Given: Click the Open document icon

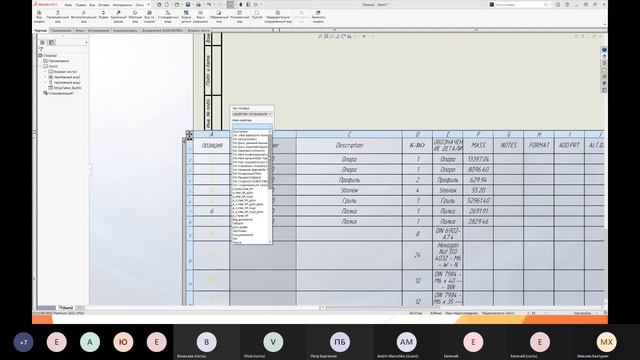Looking at the screenshot, I should click(177, 4).
